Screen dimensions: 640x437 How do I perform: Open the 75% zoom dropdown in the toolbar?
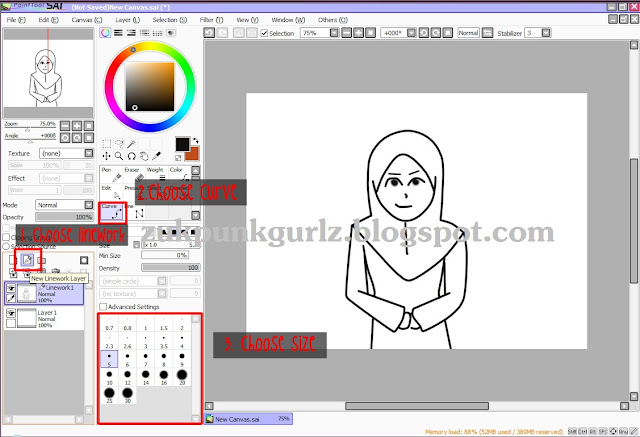coord(334,33)
